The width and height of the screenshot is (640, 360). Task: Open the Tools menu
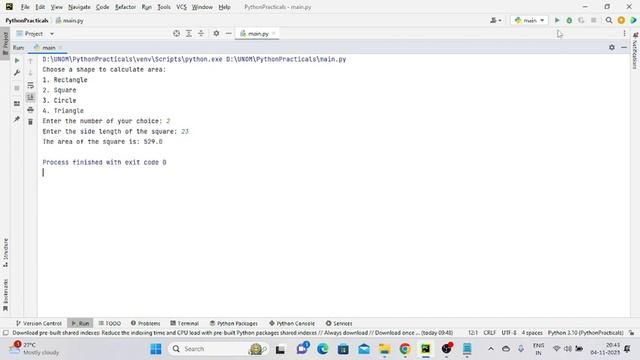(164, 7)
